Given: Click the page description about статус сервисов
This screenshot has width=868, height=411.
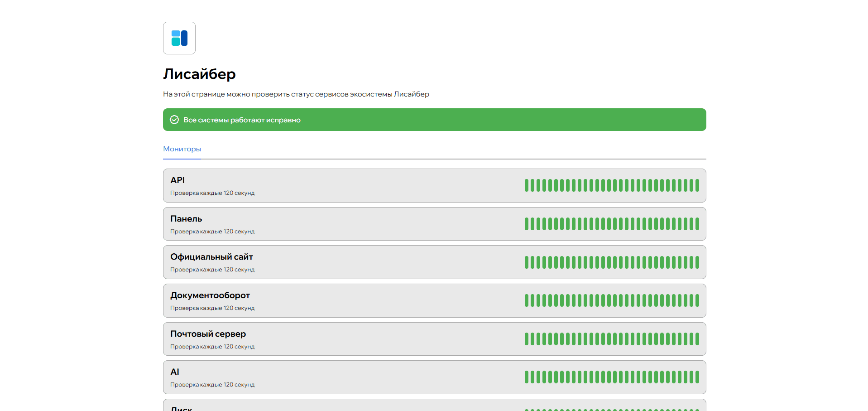Looking at the screenshot, I should pyautogui.click(x=296, y=94).
